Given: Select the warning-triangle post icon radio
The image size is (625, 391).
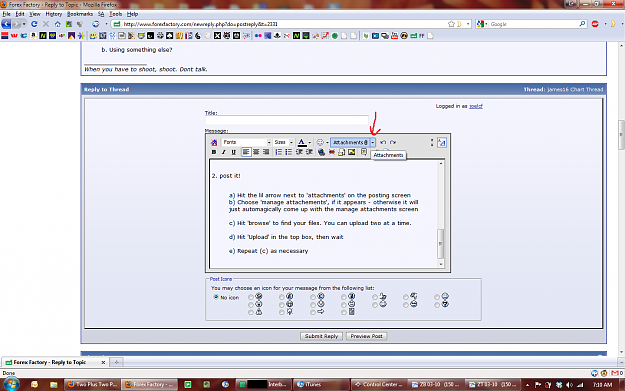Looking at the screenshot, I should (x=251, y=312).
